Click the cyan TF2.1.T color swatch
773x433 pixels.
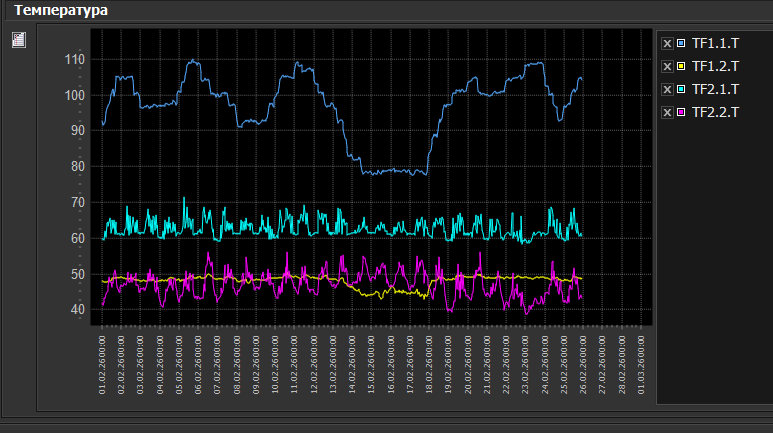coord(681,89)
